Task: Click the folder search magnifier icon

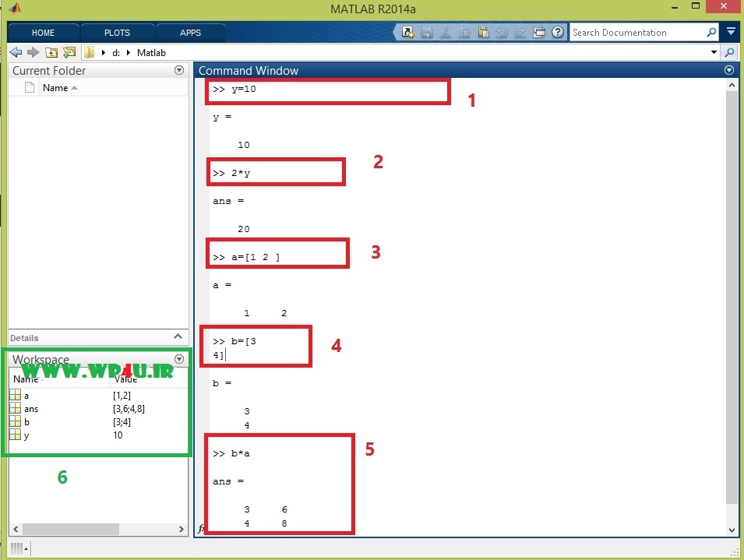Action: pyautogui.click(x=730, y=53)
